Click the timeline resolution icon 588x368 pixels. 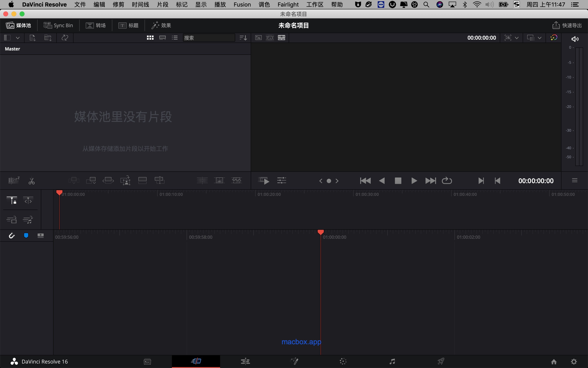coord(531,38)
